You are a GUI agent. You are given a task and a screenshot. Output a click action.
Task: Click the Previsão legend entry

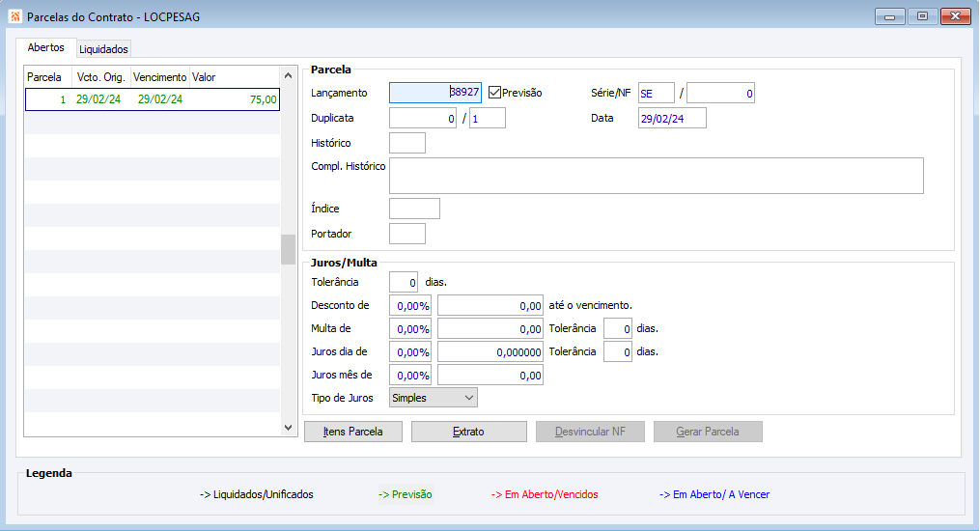[406, 494]
